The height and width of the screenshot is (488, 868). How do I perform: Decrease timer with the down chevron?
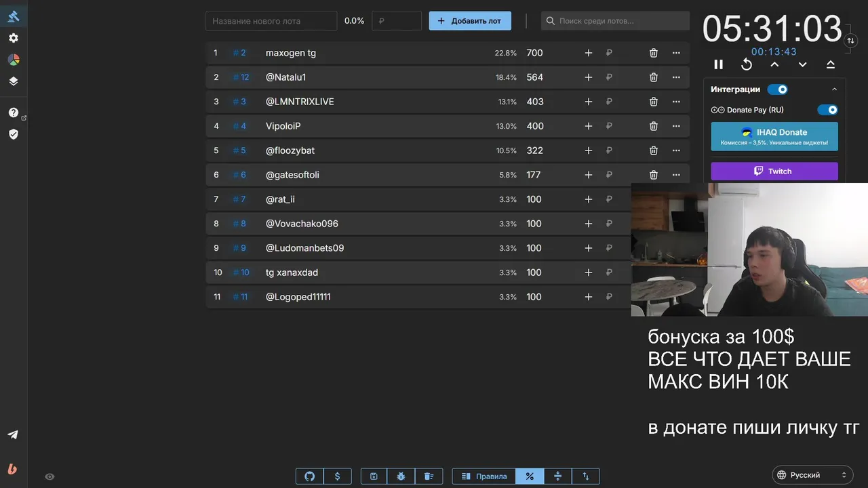click(803, 64)
